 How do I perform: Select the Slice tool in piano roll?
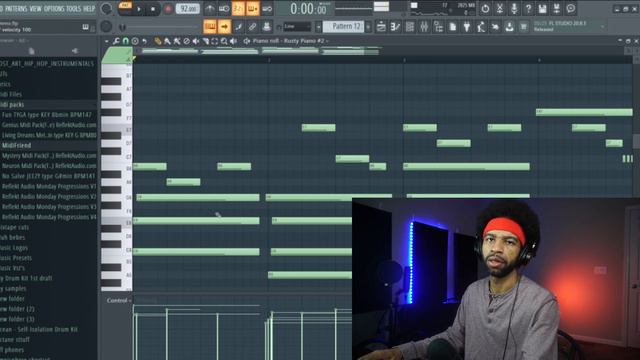point(205,41)
